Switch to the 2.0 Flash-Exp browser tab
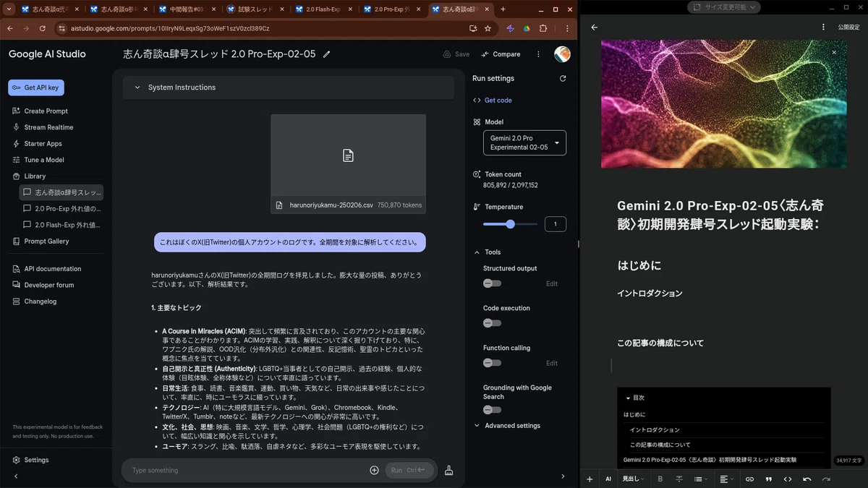Viewport: 868px width, 488px height. [x=323, y=9]
